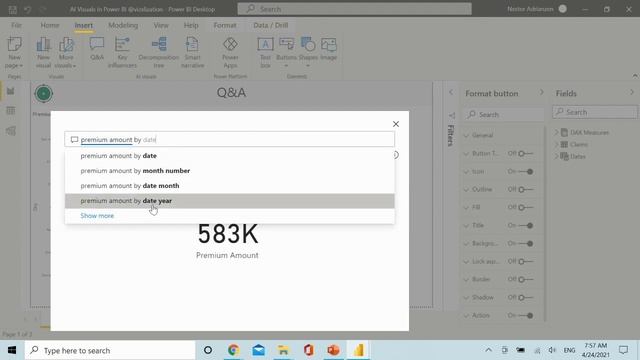The width and height of the screenshot is (640, 360).
Task: Click the Q&A question input box
Action: 229,140
